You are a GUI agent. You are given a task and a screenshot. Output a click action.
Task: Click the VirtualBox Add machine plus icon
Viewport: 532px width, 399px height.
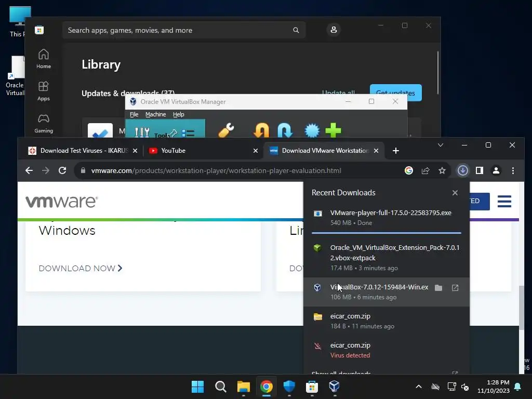(333, 130)
